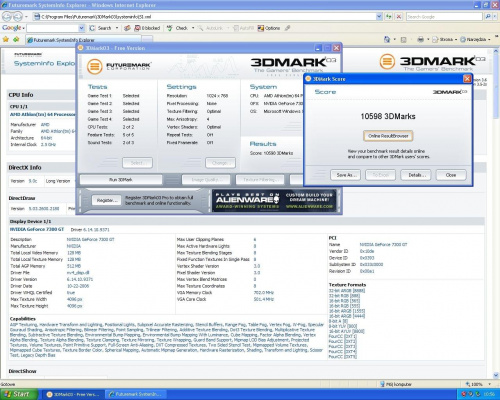Go back with IE back arrow
Viewport: 500px width, 400px height.
8,16
